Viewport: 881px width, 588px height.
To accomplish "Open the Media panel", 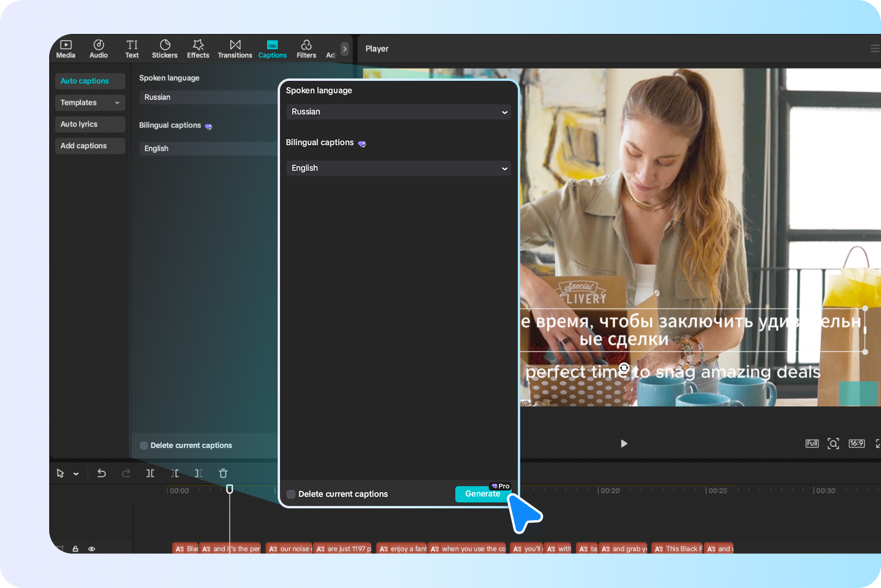I will pyautogui.click(x=66, y=49).
